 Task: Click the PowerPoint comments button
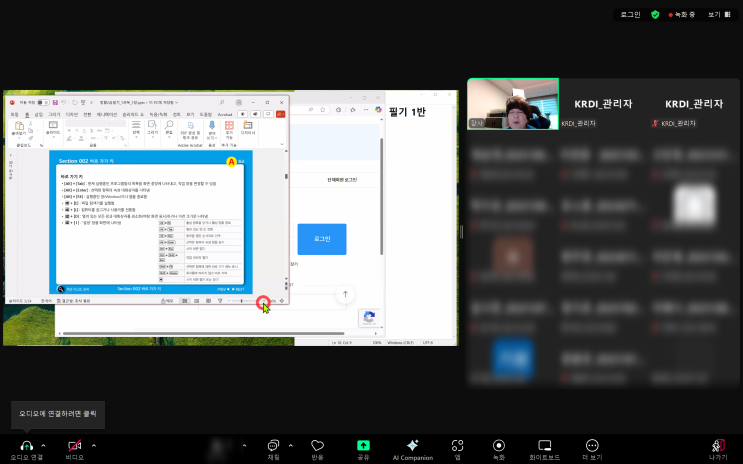[268, 114]
